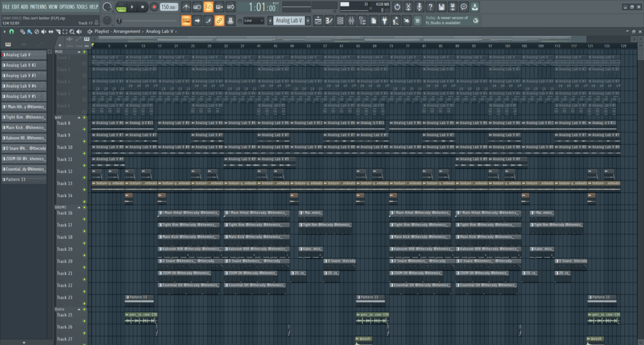This screenshot has width=644, height=345.
Task: Click the microphone one-click recording icon
Action: (x=419, y=7)
